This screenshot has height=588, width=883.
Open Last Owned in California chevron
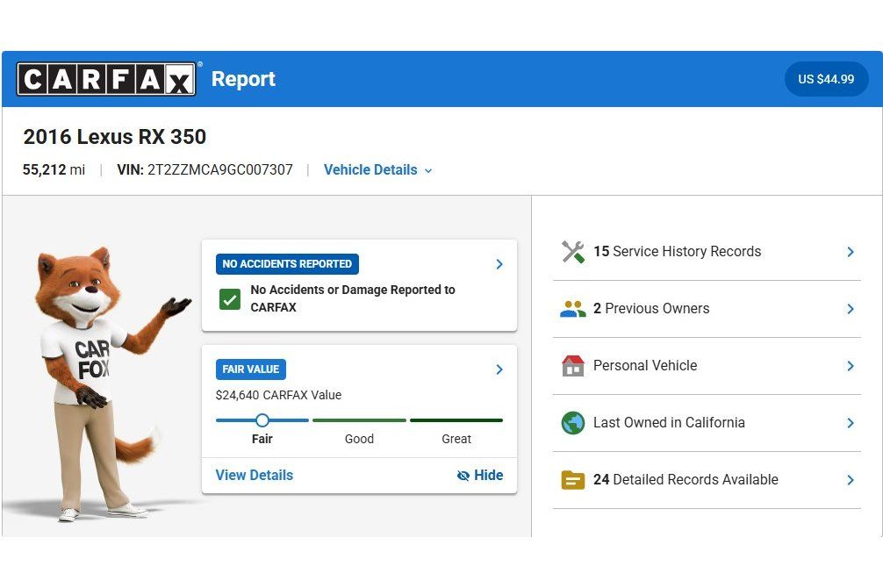click(x=851, y=423)
